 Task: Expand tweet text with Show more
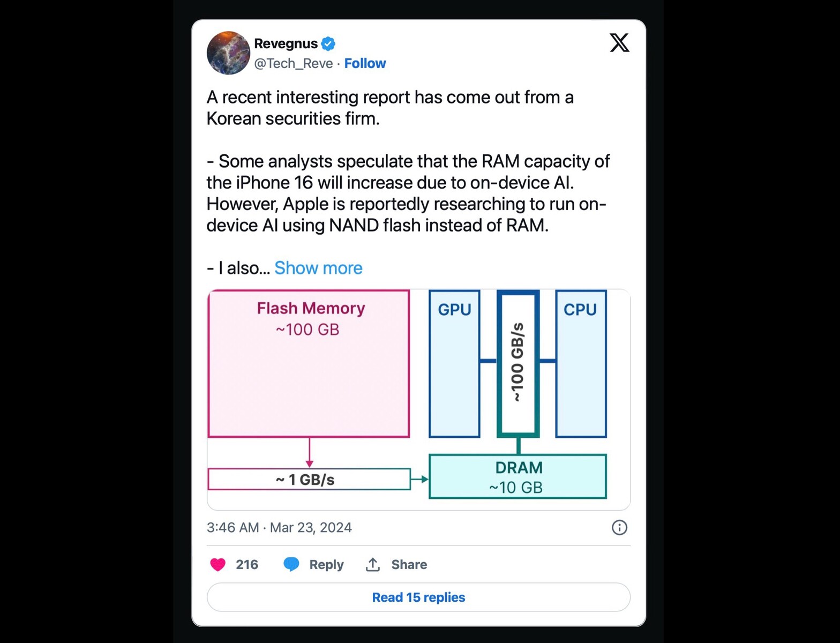coord(318,268)
